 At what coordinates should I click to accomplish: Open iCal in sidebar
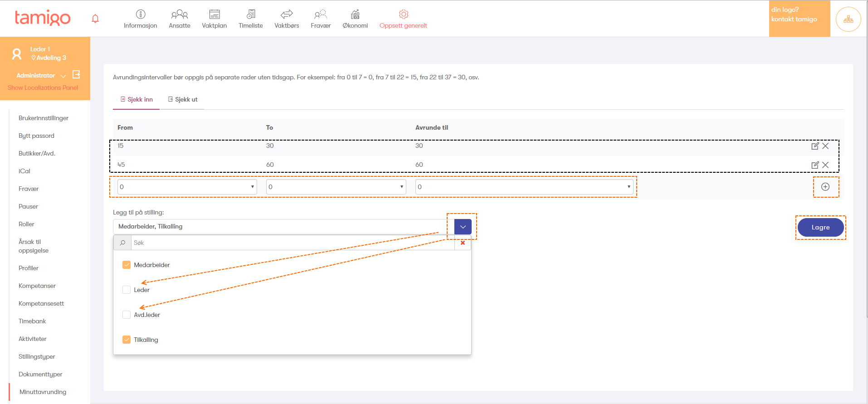point(24,171)
